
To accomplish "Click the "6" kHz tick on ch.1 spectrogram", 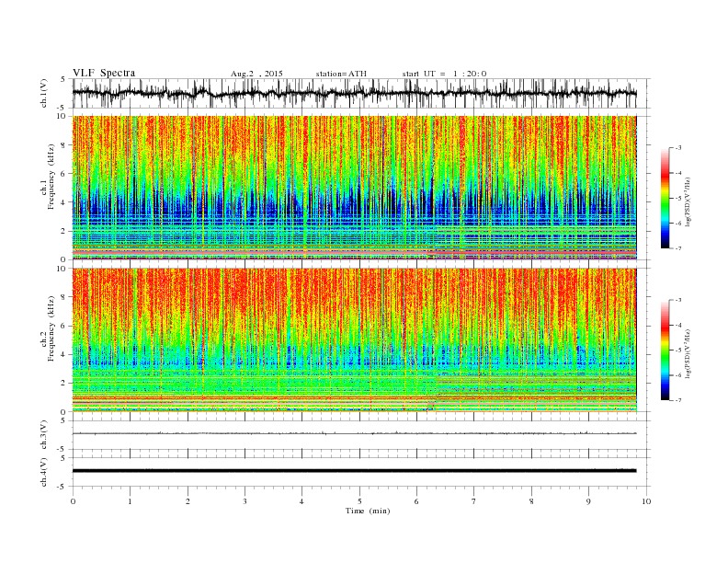I will pos(64,174).
